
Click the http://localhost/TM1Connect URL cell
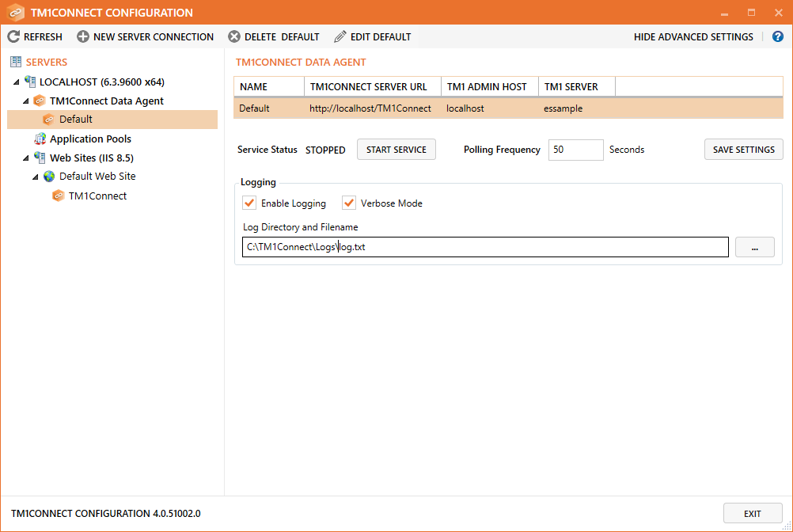tap(370, 108)
